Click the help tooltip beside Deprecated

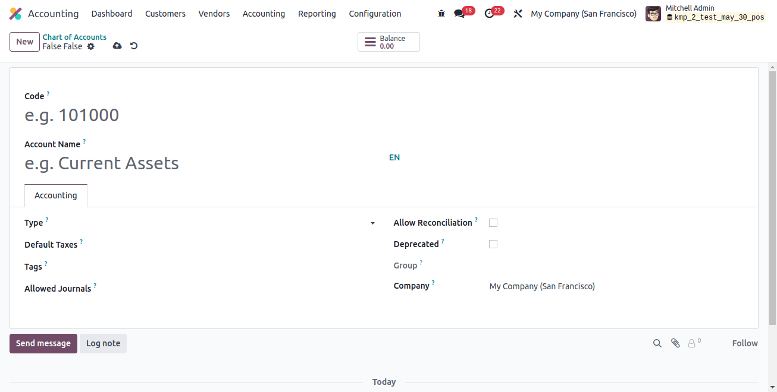tap(443, 241)
